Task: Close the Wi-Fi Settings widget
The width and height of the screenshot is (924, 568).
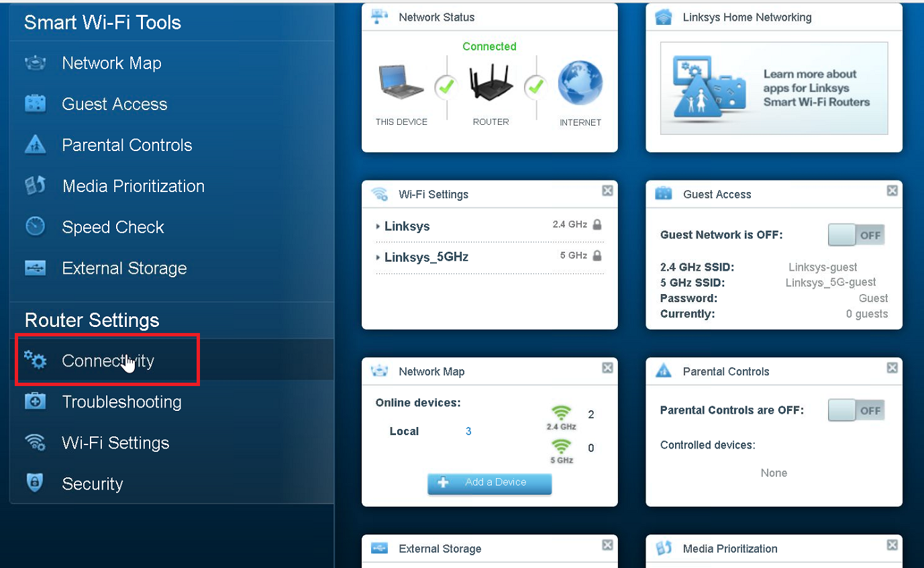Action: [607, 191]
